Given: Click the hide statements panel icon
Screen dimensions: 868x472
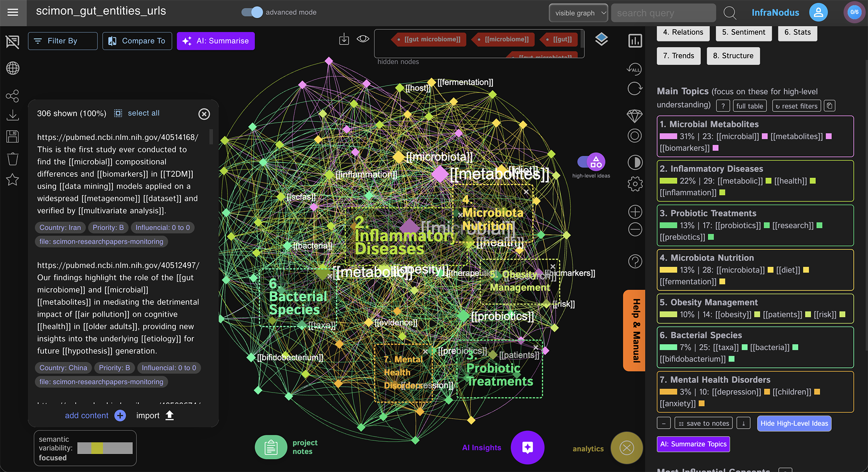Looking at the screenshot, I should pos(13,42).
